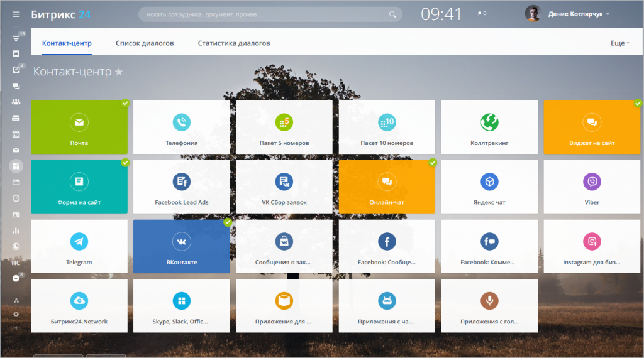
Task: Open the Битрикс24.Network tile
Action: pos(79,306)
